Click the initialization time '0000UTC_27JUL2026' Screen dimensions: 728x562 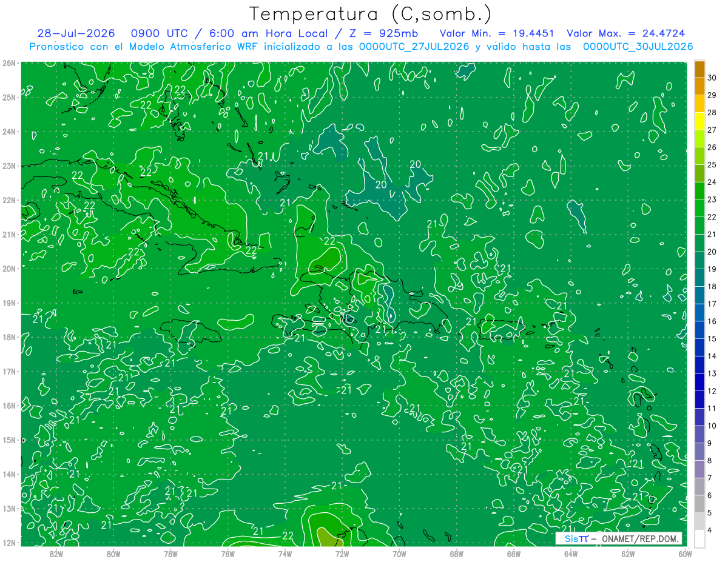(x=414, y=47)
